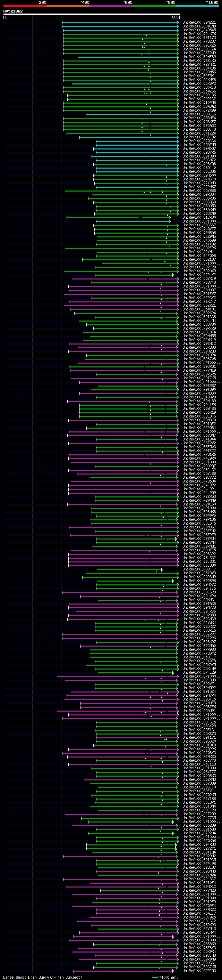Screen dimensions: 222x980
Task: Select the label UniRef100_A2YHX1
Action: point(199,64)
